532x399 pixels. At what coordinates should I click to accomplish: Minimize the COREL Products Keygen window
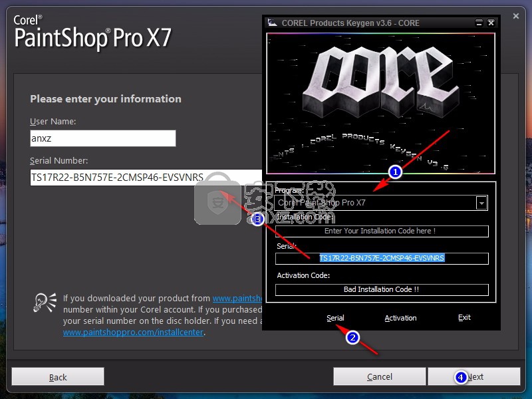point(479,23)
